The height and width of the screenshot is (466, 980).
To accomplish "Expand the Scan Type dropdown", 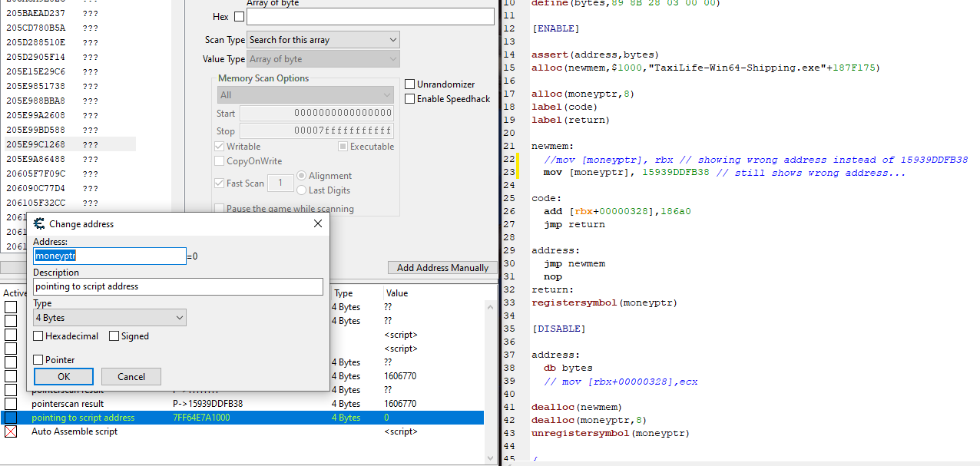I will (323, 40).
